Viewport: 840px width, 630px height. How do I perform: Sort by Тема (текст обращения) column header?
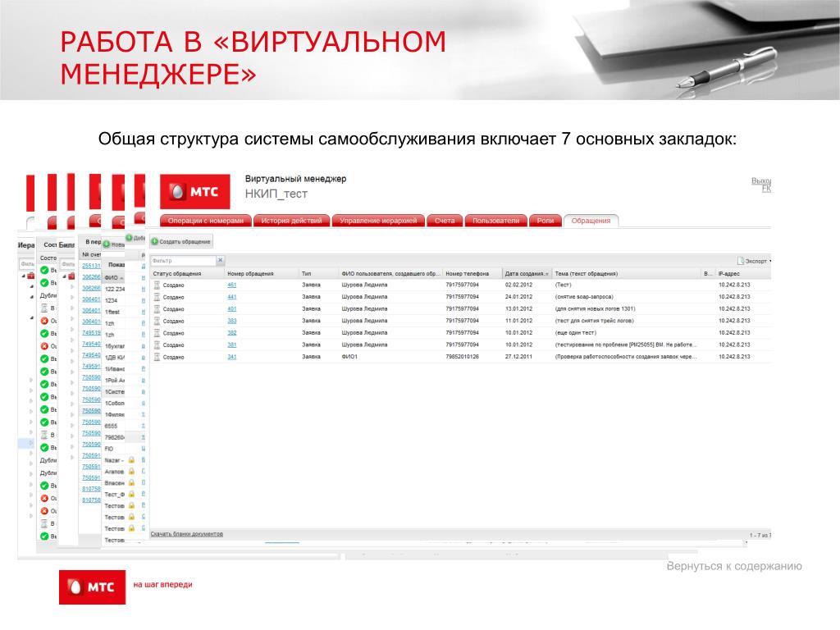586,273
